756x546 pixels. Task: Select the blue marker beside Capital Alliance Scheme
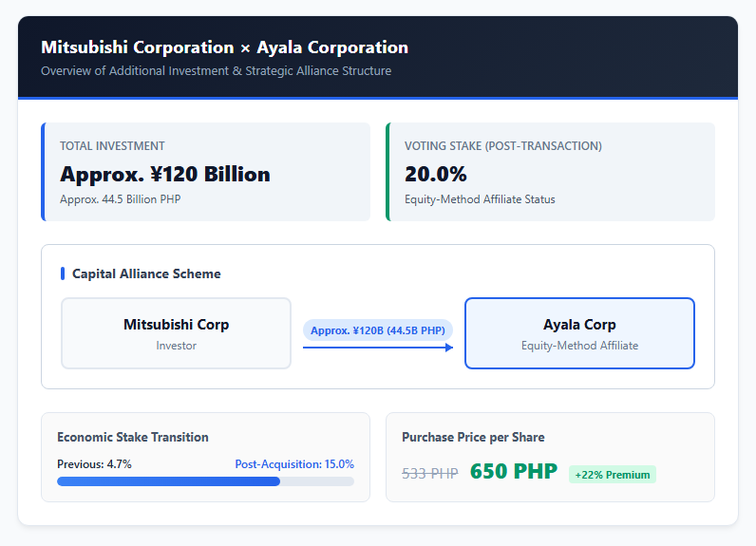(x=63, y=273)
